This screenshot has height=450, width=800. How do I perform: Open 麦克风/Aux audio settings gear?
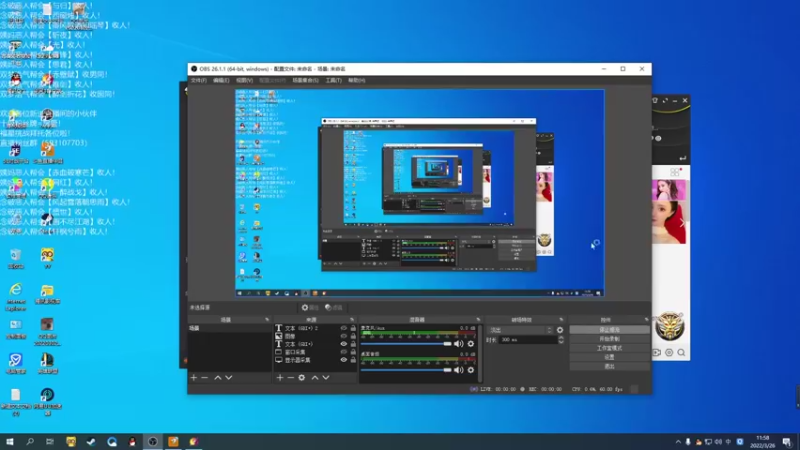(x=471, y=344)
